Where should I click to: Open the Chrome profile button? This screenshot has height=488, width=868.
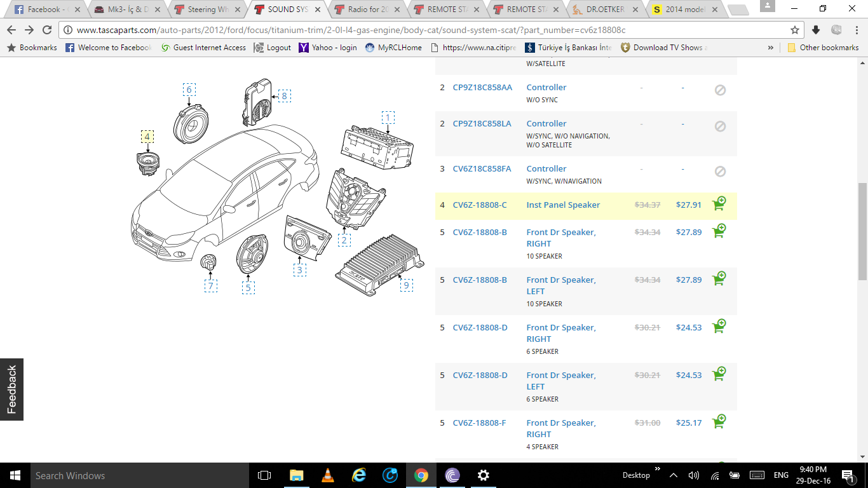point(768,6)
